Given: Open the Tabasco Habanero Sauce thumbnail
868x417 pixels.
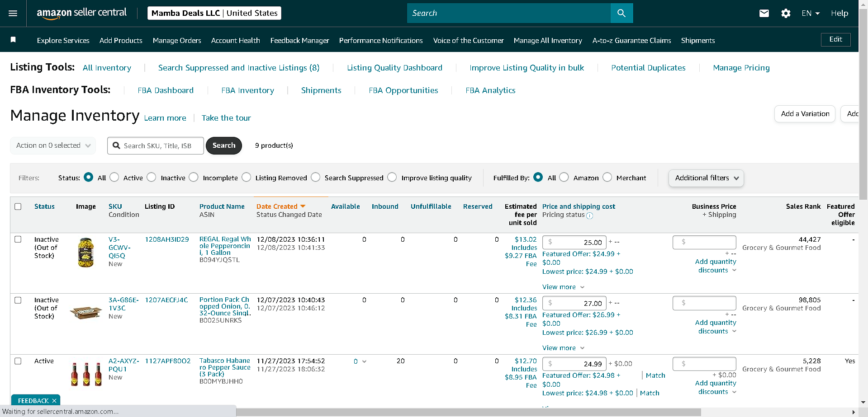Looking at the screenshot, I should click(x=86, y=375).
